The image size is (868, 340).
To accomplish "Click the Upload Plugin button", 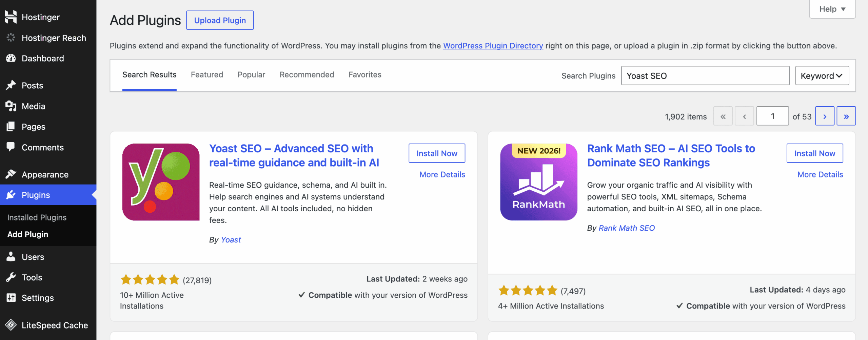I will (x=220, y=20).
